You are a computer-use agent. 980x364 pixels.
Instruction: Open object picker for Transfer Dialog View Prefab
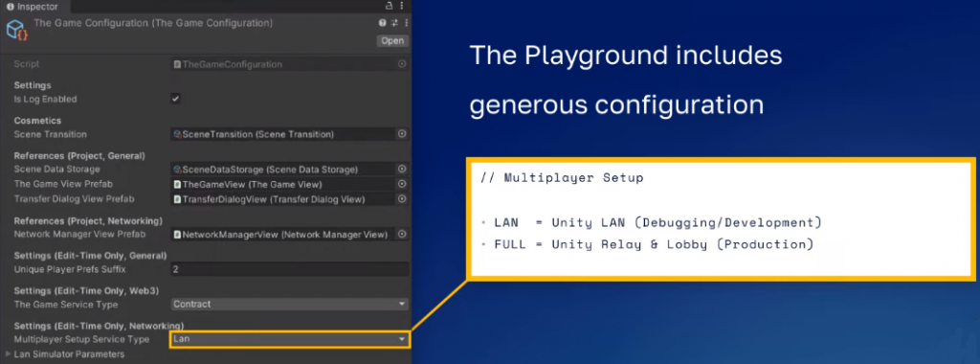[402, 199]
